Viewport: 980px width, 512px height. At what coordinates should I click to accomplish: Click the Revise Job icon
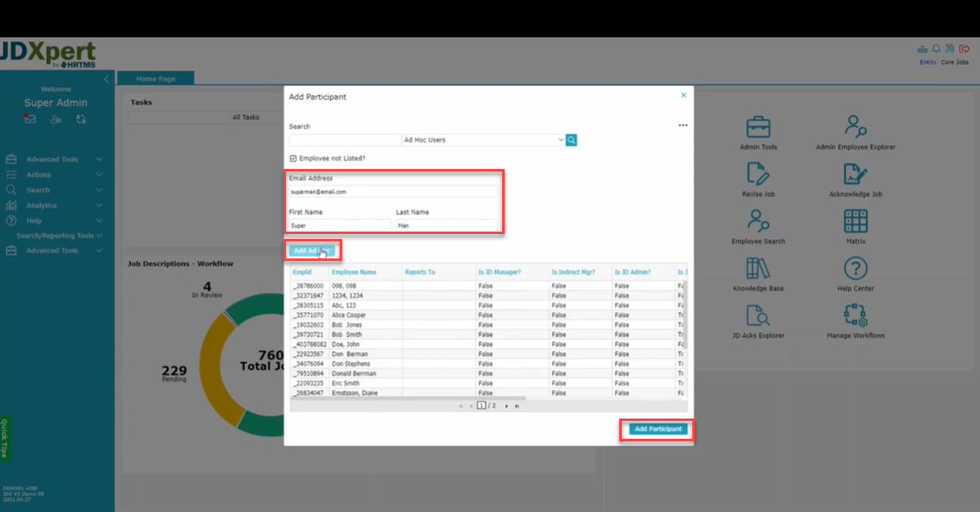(757, 174)
